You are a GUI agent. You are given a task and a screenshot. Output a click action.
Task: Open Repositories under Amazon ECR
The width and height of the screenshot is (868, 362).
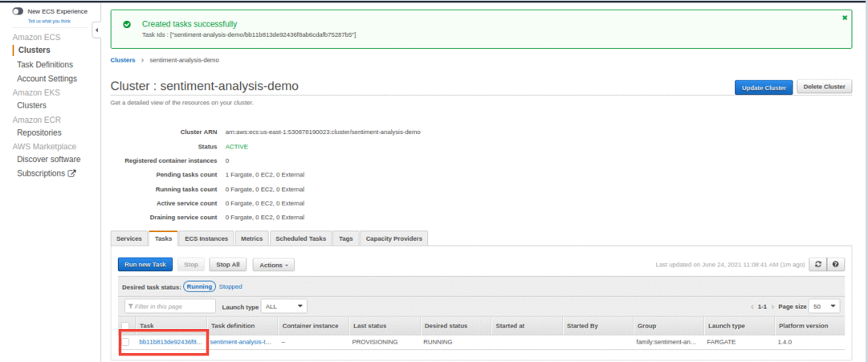[39, 133]
